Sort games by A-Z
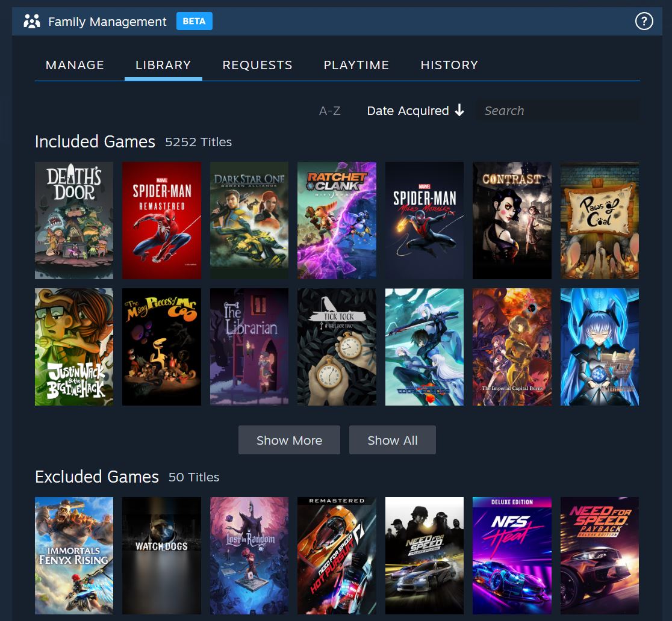This screenshot has height=621, width=672. [329, 111]
